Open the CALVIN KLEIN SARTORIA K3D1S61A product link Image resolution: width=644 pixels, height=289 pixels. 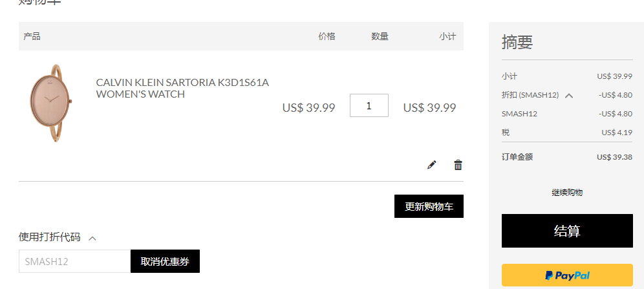tap(182, 89)
